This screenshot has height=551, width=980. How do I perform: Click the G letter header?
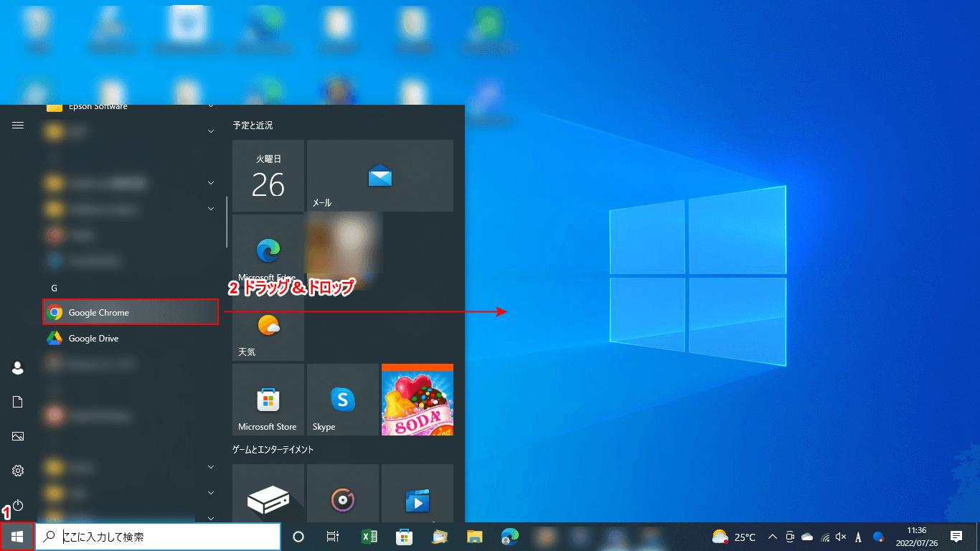coord(54,288)
